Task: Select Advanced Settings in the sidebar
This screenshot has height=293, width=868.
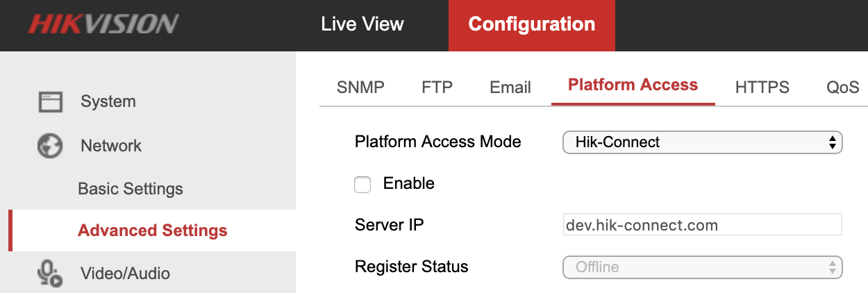Action: 153,231
